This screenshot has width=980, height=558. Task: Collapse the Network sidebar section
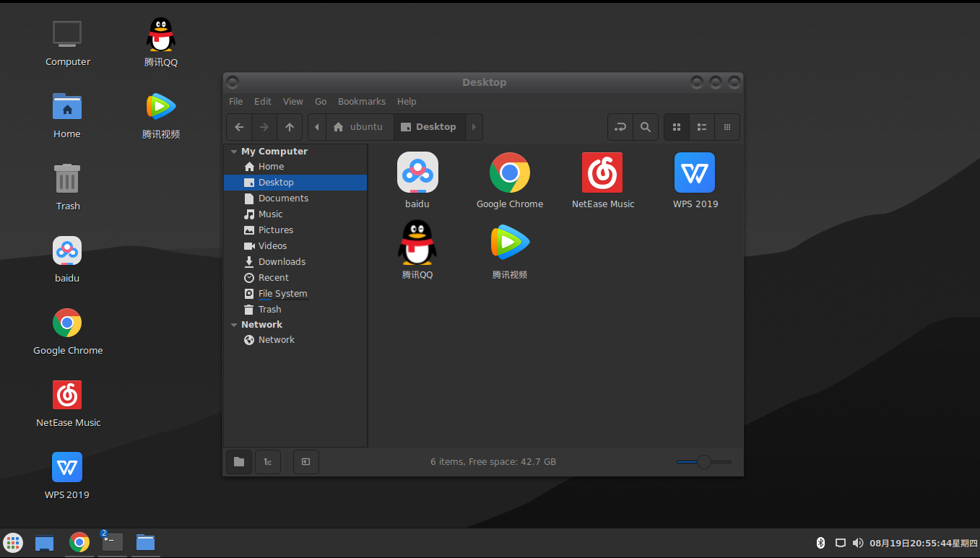(x=234, y=325)
